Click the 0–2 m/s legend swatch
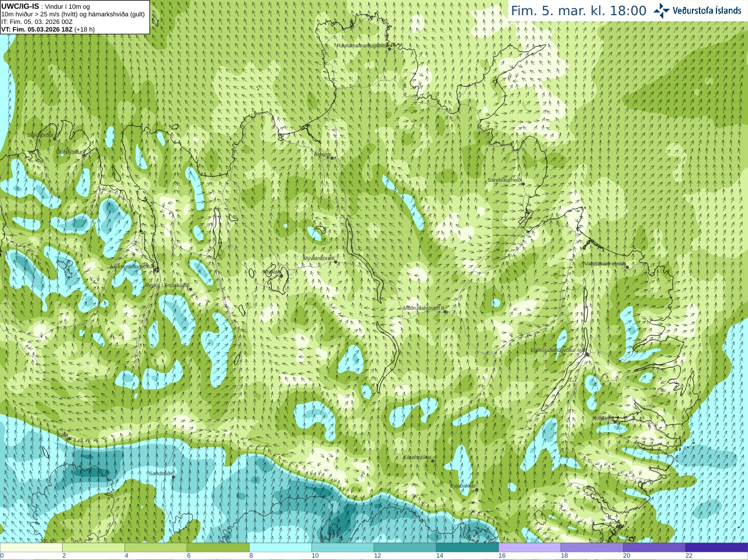 31,548
